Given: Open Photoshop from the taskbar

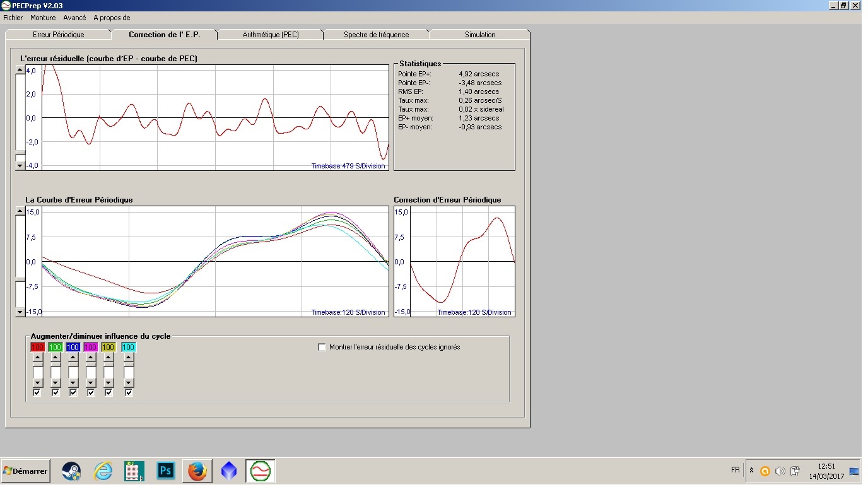Looking at the screenshot, I should (x=166, y=471).
